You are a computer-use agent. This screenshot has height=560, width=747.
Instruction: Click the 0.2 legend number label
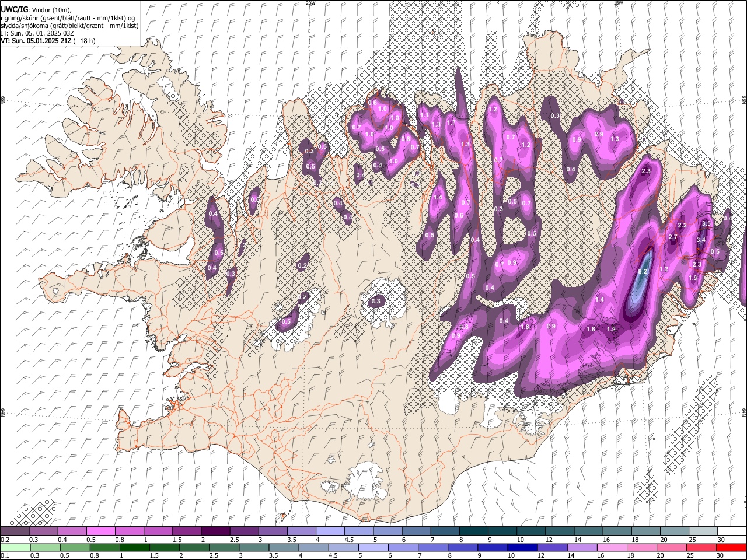(5, 540)
